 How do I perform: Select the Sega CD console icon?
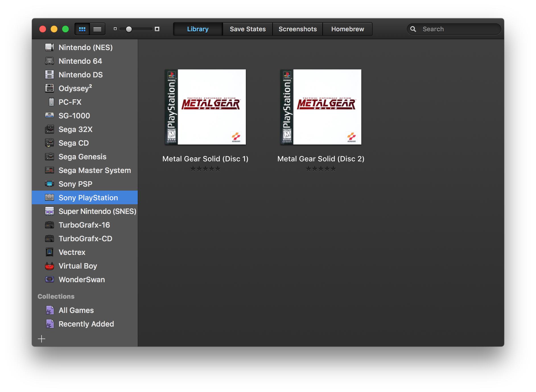(x=50, y=143)
